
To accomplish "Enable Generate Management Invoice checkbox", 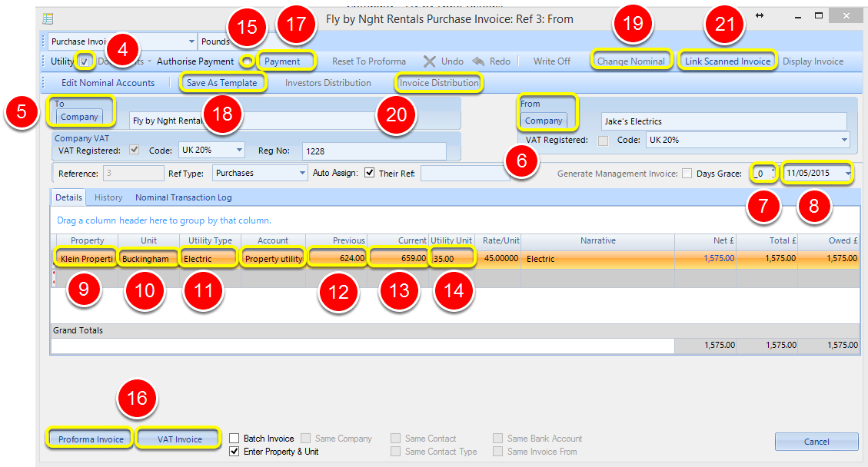I will pyautogui.click(x=687, y=173).
